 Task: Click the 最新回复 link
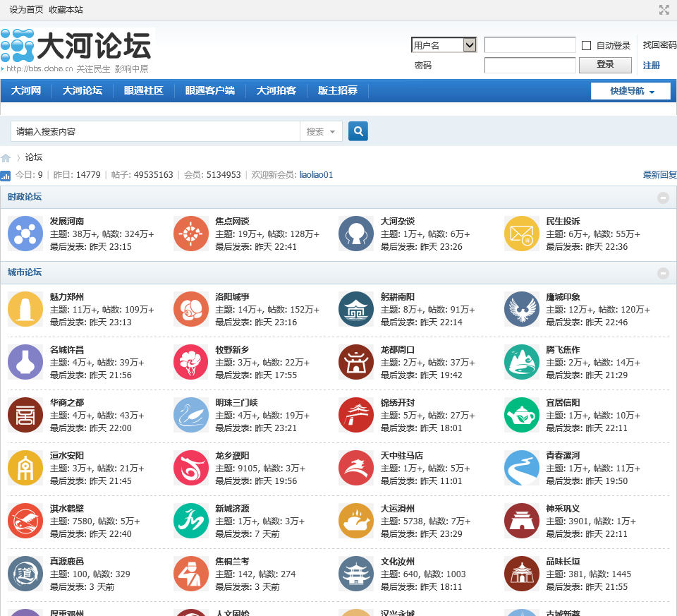coord(660,175)
